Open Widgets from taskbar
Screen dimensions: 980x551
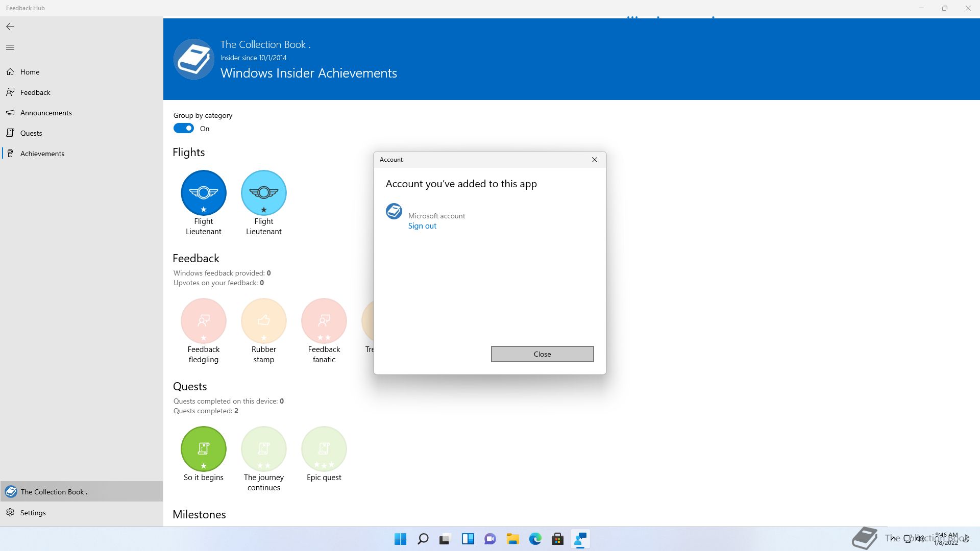[468, 539]
